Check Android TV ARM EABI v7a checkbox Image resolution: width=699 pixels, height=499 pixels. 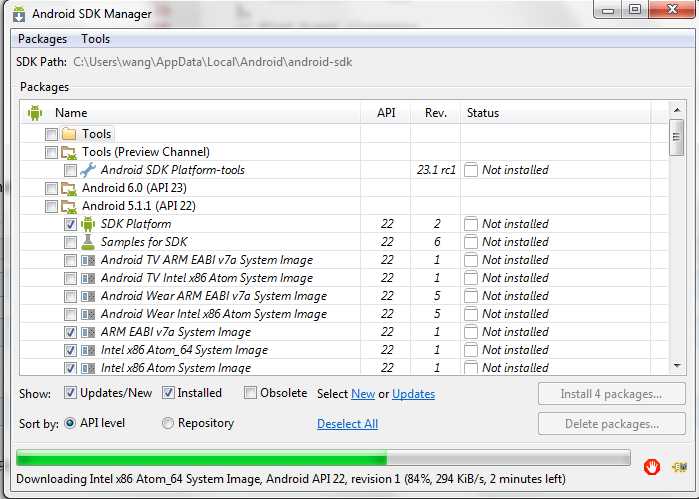70,260
